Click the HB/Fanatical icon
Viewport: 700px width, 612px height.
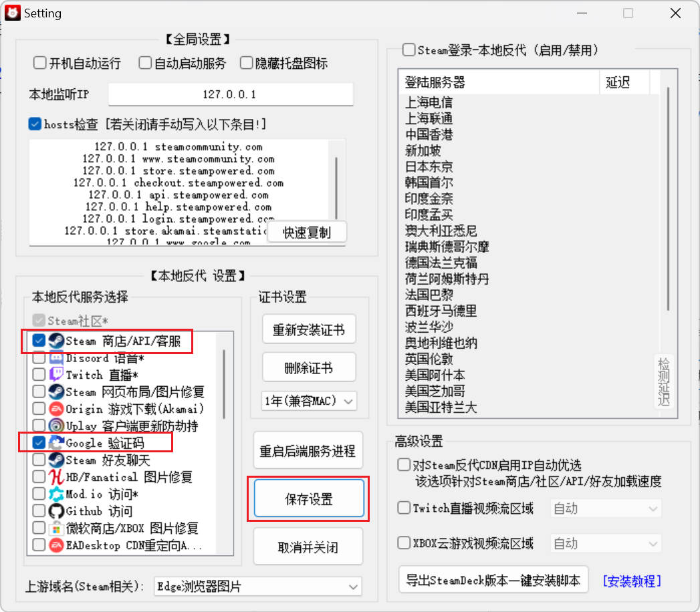pos(56,477)
